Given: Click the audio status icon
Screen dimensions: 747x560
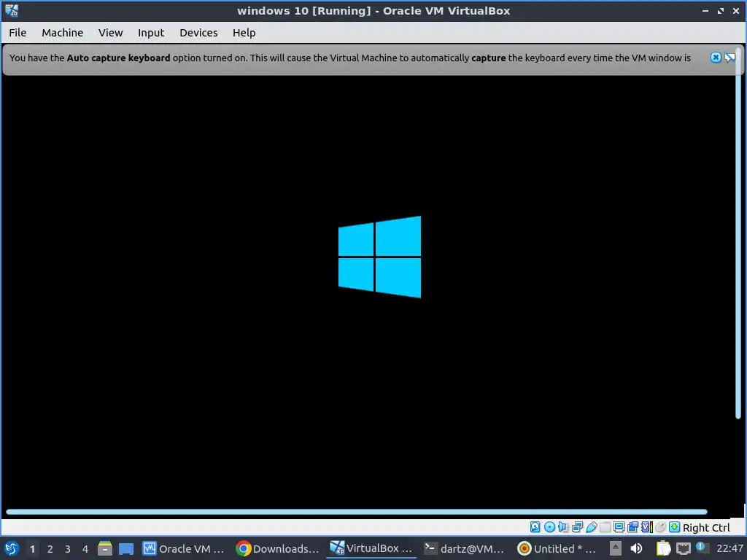Looking at the screenshot, I should click(x=563, y=527).
